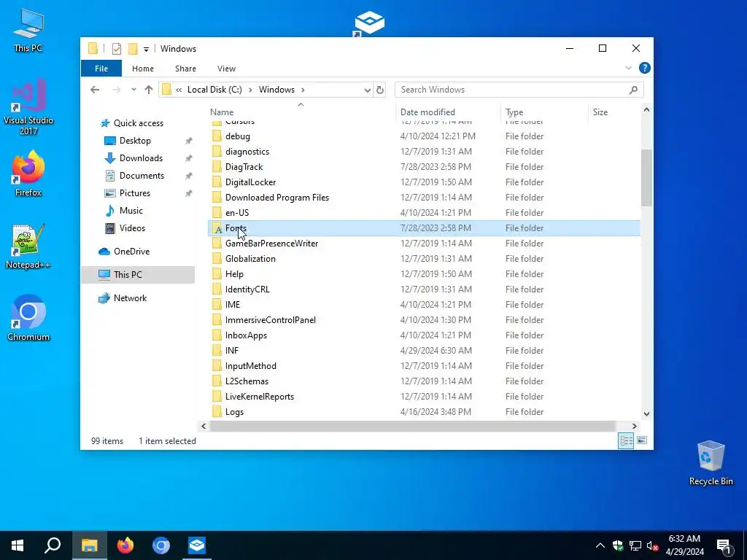Show hidden tray icons with the caret
This screenshot has width=747, height=560.
[x=600, y=545]
